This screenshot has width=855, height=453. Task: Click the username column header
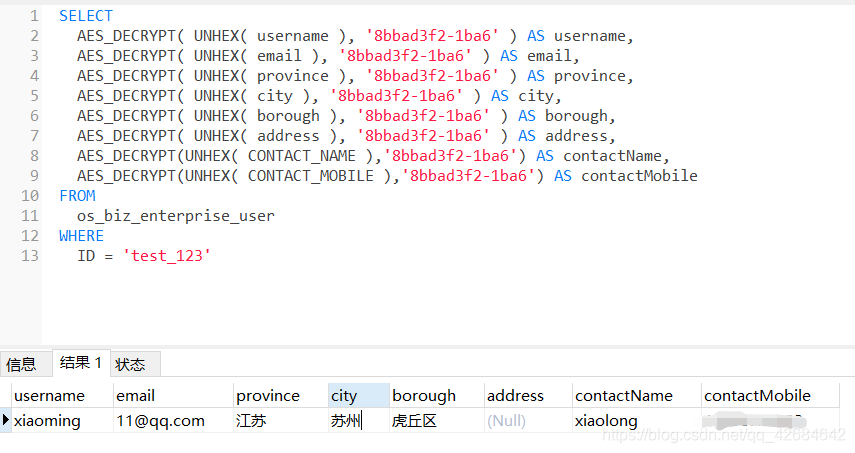pyautogui.click(x=62, y=395)
